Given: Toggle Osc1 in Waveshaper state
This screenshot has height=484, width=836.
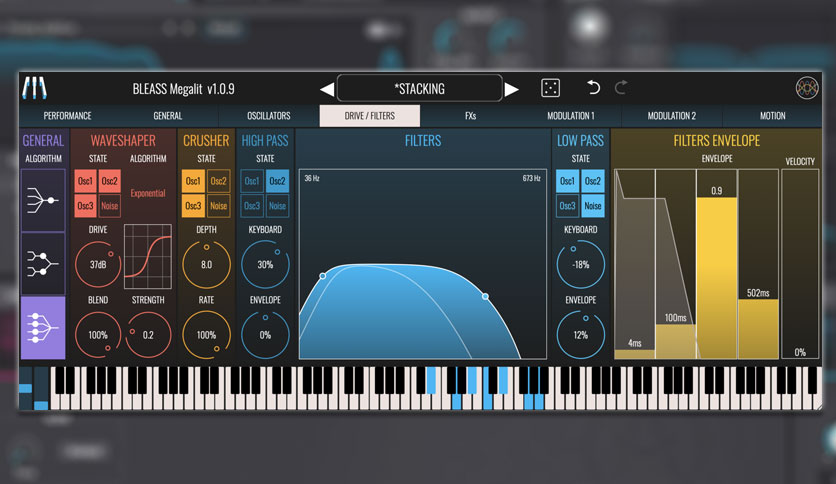Looking at the screenshot, I should 85,181.
